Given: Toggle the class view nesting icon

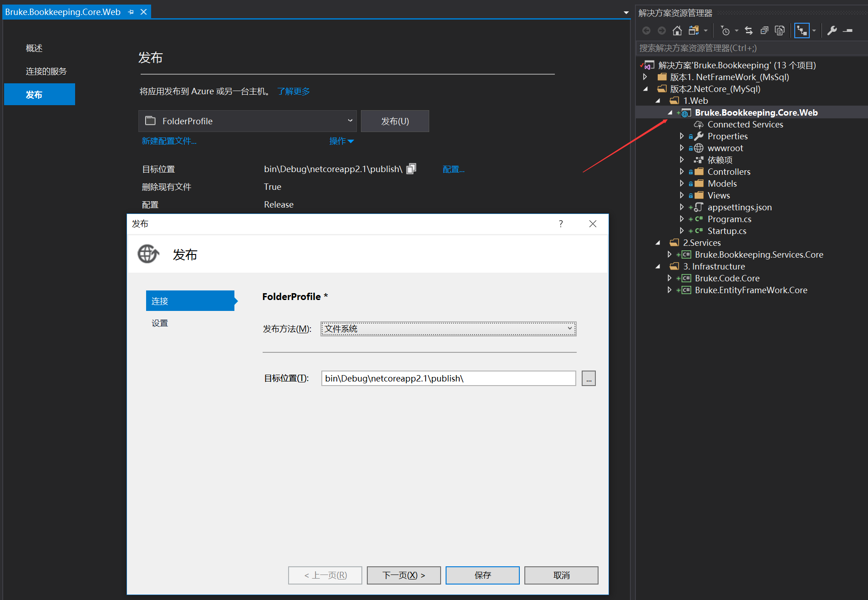Looking at the screenshot, I should (802, 31).
